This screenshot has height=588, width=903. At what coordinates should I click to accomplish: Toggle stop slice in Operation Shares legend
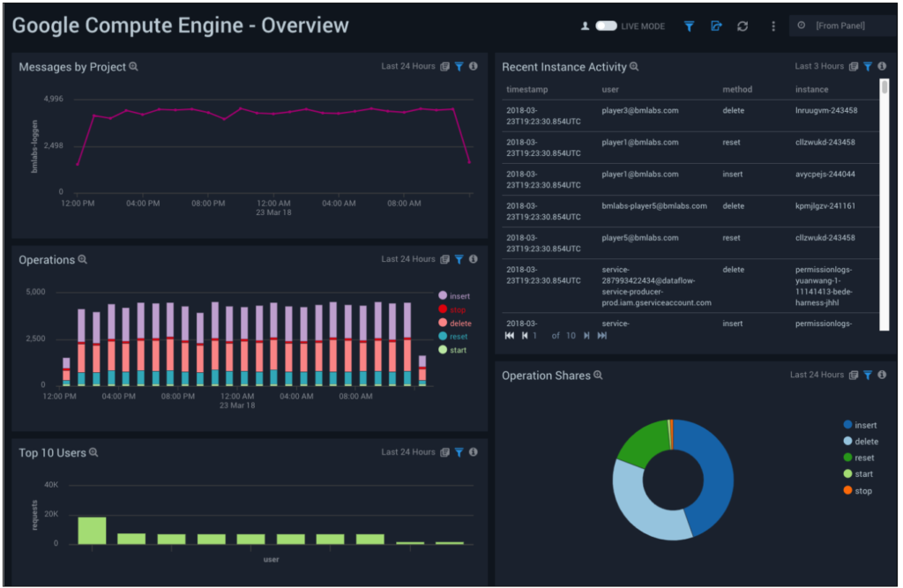click(857, 491)
